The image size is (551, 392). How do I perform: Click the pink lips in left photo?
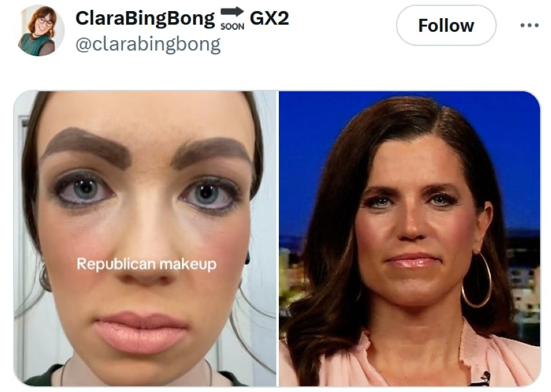pos(141,331)
